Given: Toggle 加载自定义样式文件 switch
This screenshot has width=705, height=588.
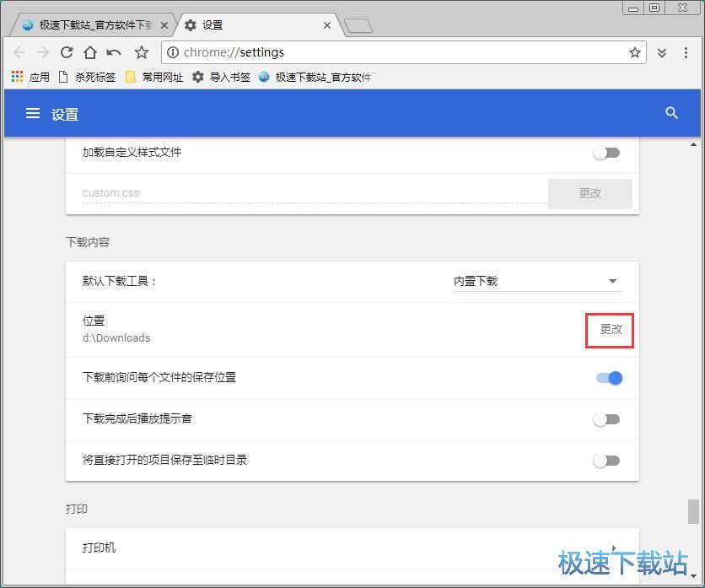Looking at the screenshot, I should tap(606, 153).
